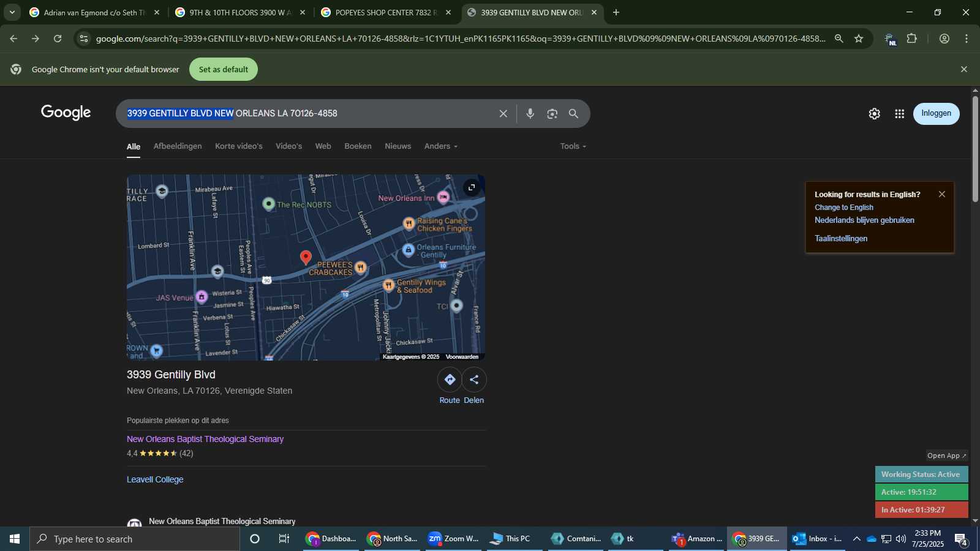Open Taalinstellingen link
Viewport: 980px width, 551px height.
point(841,239)
